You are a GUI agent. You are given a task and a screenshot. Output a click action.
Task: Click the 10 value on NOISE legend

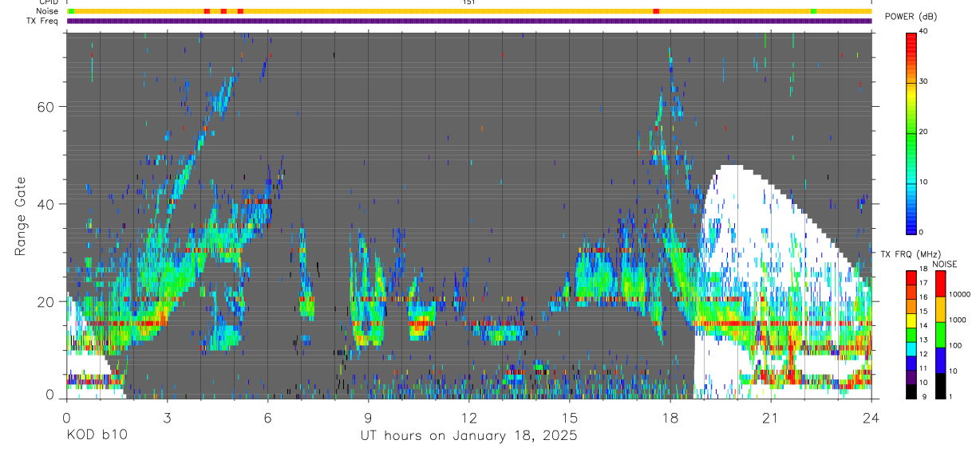click(x=952, y=371)
